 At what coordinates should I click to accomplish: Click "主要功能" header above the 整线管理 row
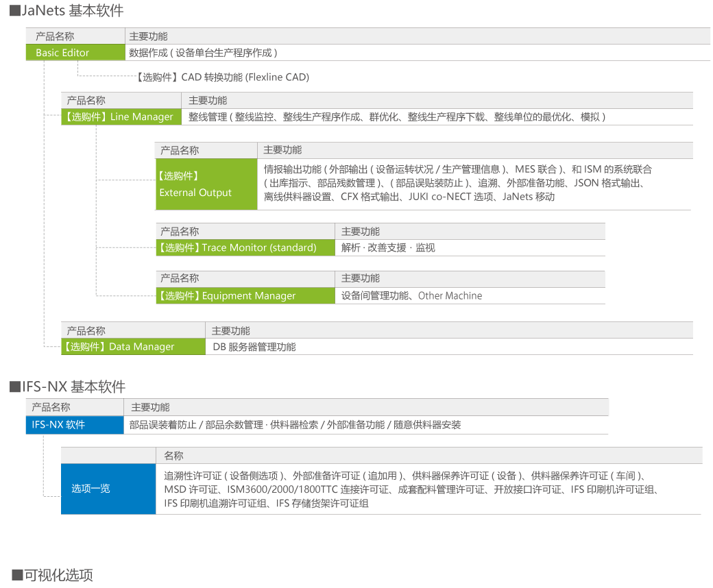pos(208,101)
